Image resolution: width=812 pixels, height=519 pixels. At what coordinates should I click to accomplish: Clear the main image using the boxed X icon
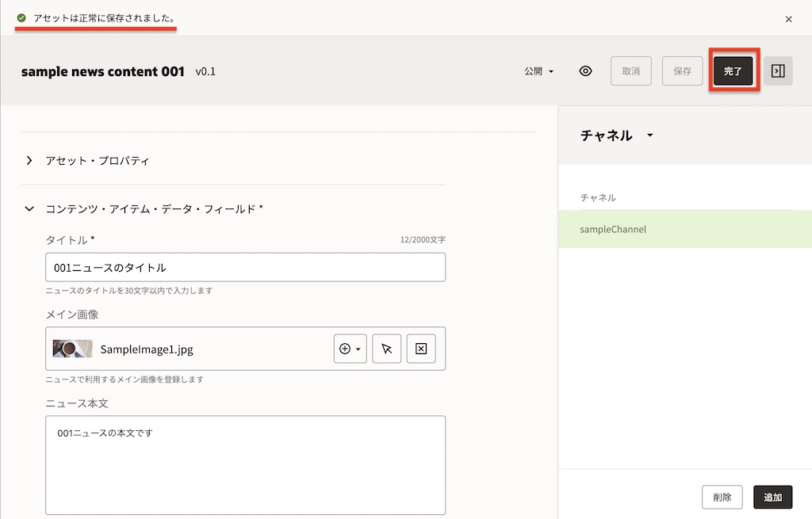(421, 349)
